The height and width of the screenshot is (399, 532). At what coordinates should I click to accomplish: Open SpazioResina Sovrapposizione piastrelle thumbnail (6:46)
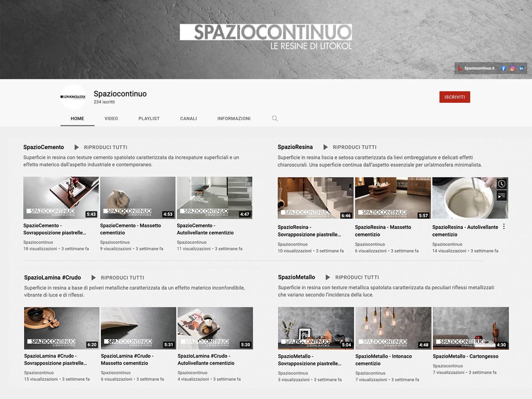[x=316, y=198]
